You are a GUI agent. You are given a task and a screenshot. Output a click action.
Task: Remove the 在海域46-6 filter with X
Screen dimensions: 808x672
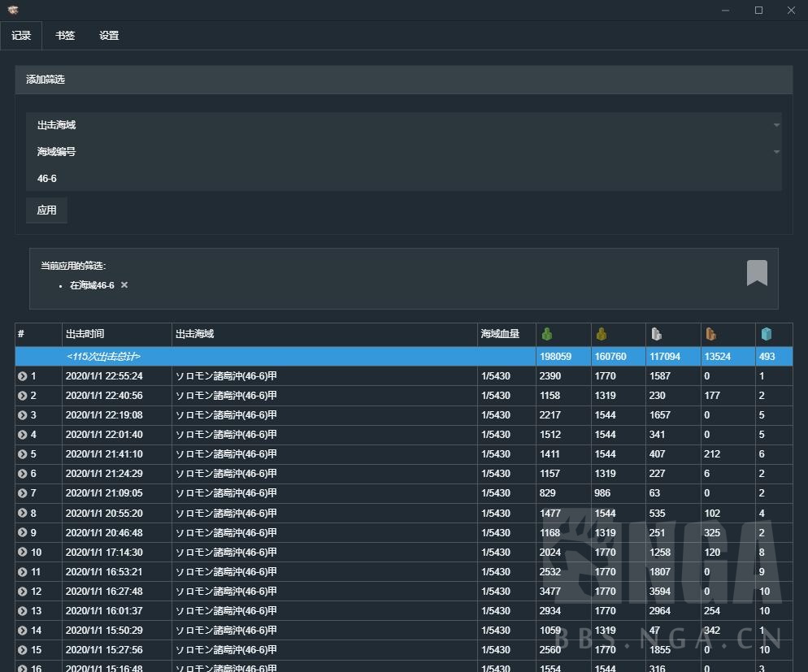124,285
